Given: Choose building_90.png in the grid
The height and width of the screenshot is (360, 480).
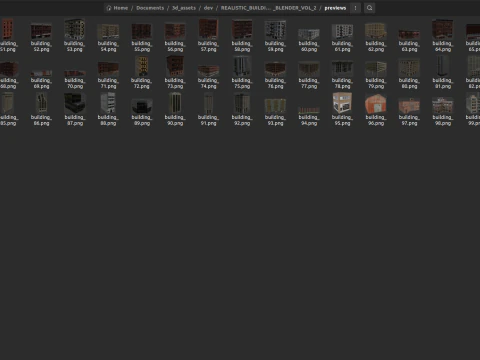Looking at the screenshot, I should [x=175, y=110].
